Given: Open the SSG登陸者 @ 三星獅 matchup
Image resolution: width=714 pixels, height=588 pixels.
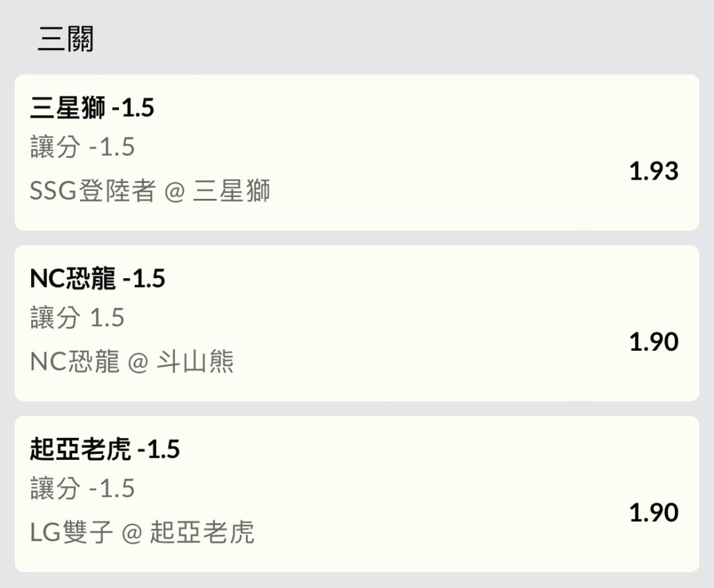Looking at the screenshot, I should pos(150,190).
